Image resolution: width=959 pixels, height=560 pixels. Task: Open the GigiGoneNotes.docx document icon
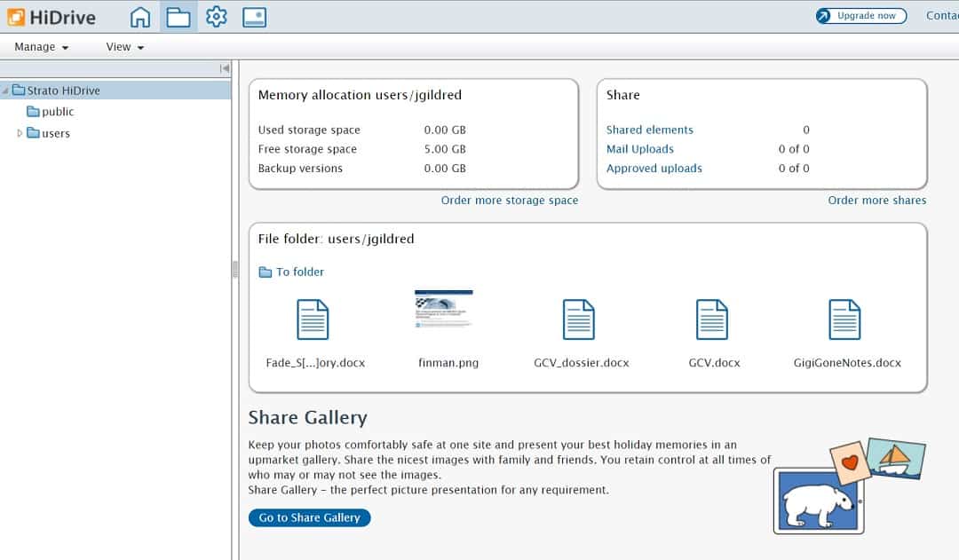tap(844, 319)
